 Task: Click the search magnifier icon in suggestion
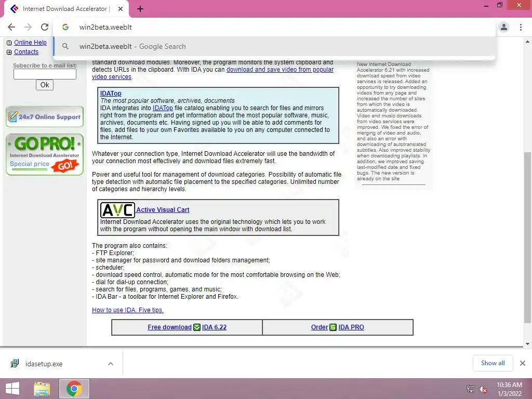click(65, 46)
